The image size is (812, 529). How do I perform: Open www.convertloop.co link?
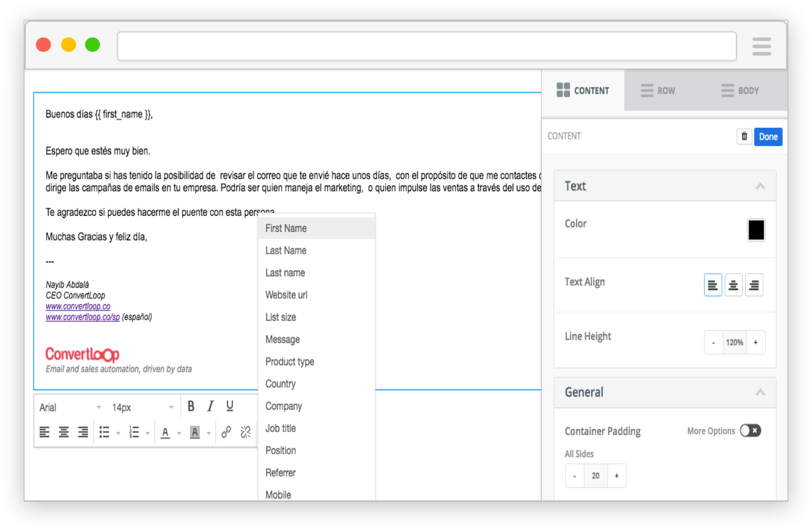click(78, 306)
